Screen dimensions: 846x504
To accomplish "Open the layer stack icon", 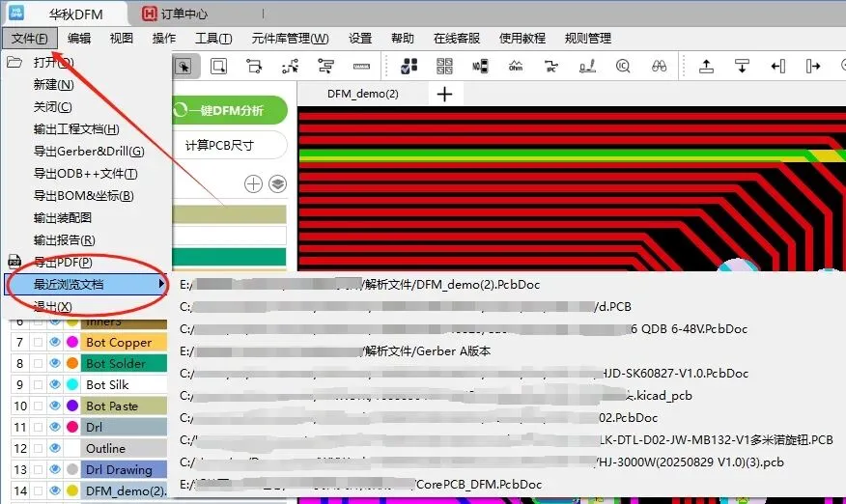I will [278, 184].
